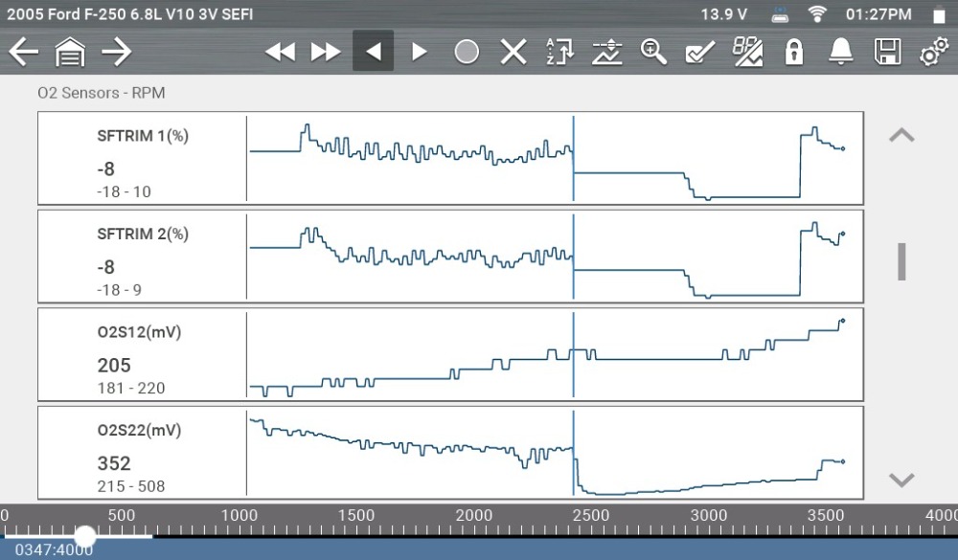Open the gear settings icon
The image size is (958, 560).
[x=933, y=52]
